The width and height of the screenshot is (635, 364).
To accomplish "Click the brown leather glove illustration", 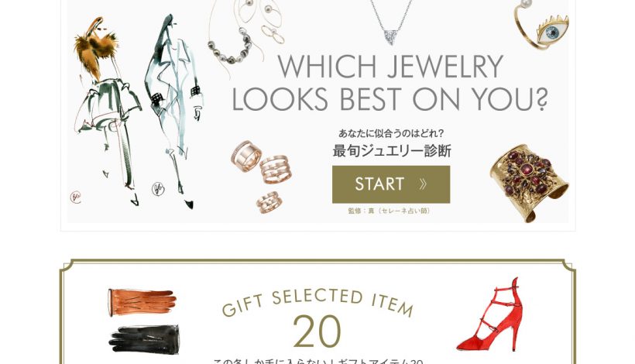I will [142, 303].
